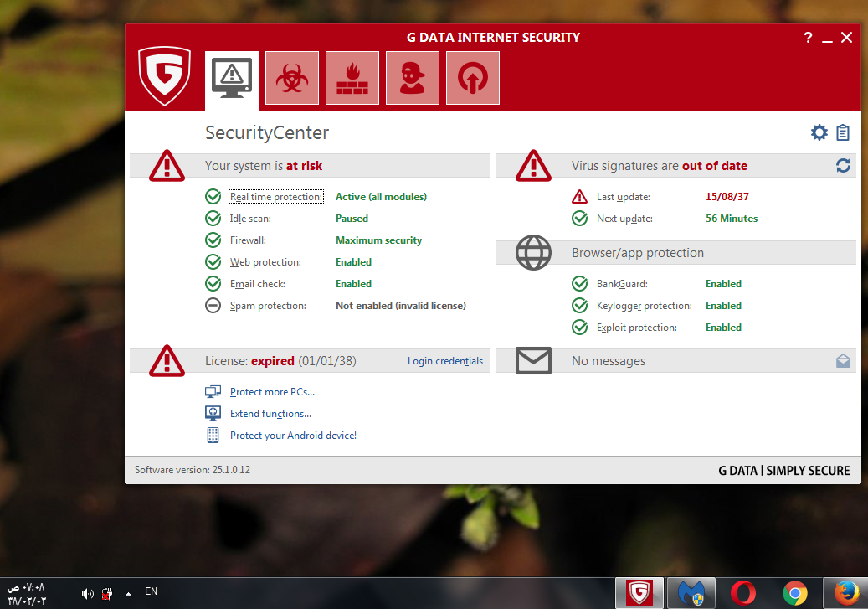Click the EN language indicator

[x=152, y=591]
